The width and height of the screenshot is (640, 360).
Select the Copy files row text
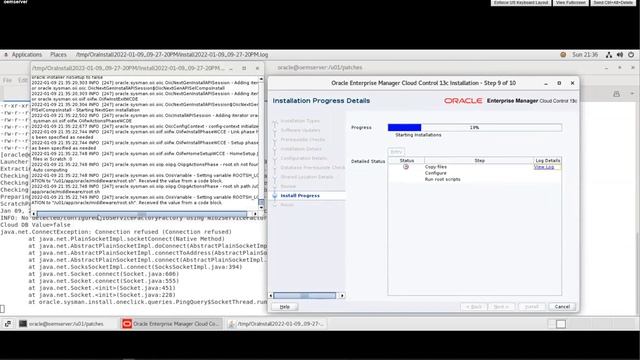pos(436,167)
